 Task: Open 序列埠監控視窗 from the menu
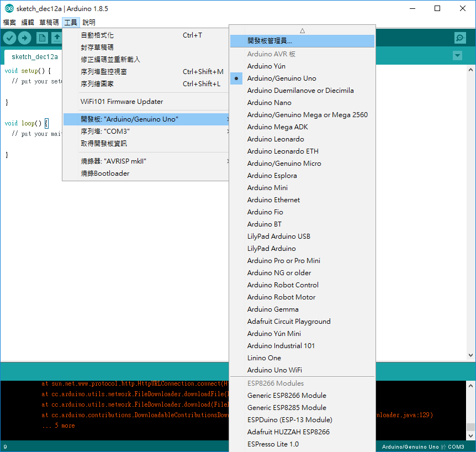click(x=146, y=72)
